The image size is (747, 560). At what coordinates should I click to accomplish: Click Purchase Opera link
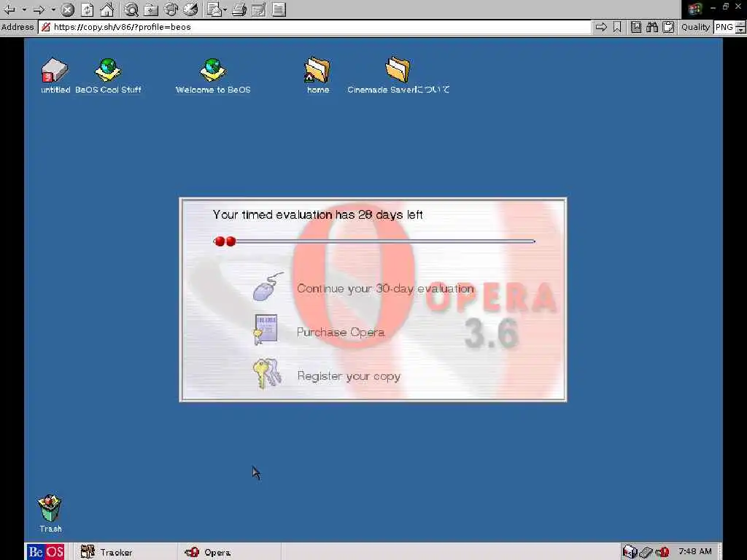[x=341, y=332]
